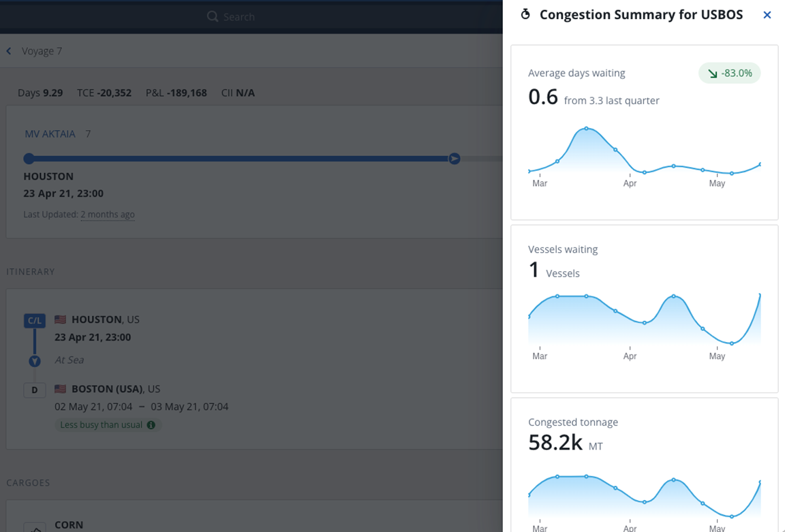Open MV AKTAIA vessel details

51,134
